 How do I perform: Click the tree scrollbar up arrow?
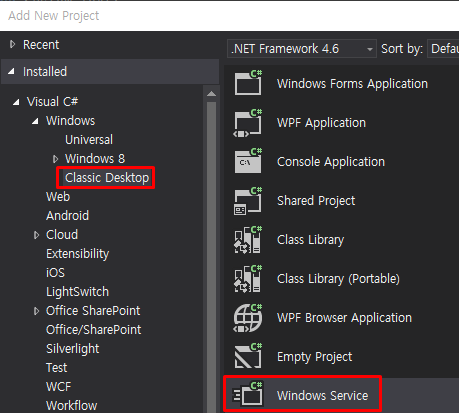point(211,94)
